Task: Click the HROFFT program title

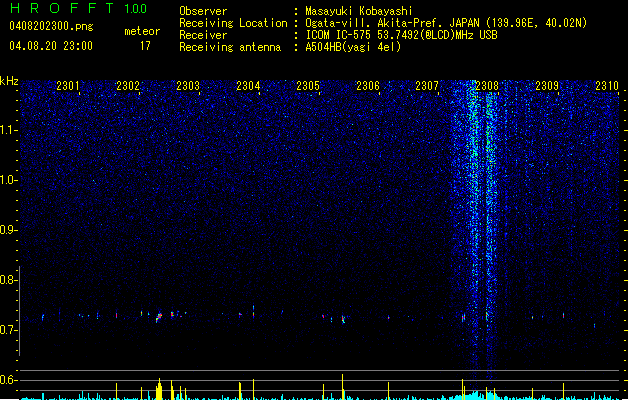Action: click(x=62, y=8)
